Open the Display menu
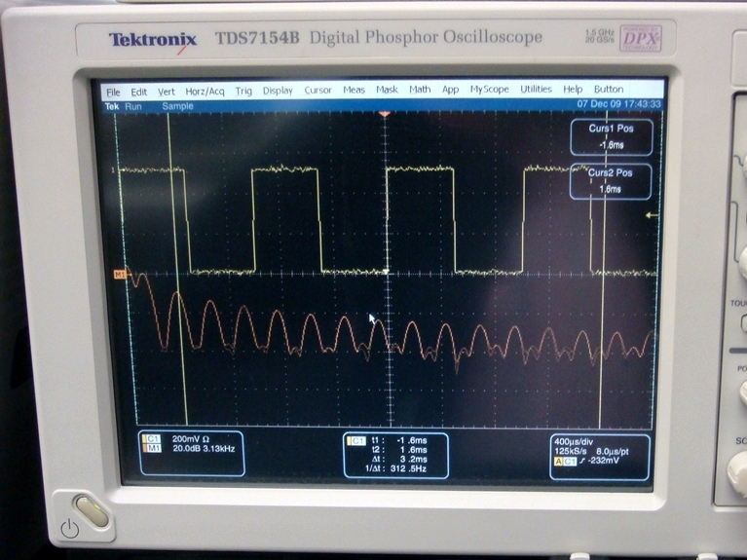 pos(278,91)
